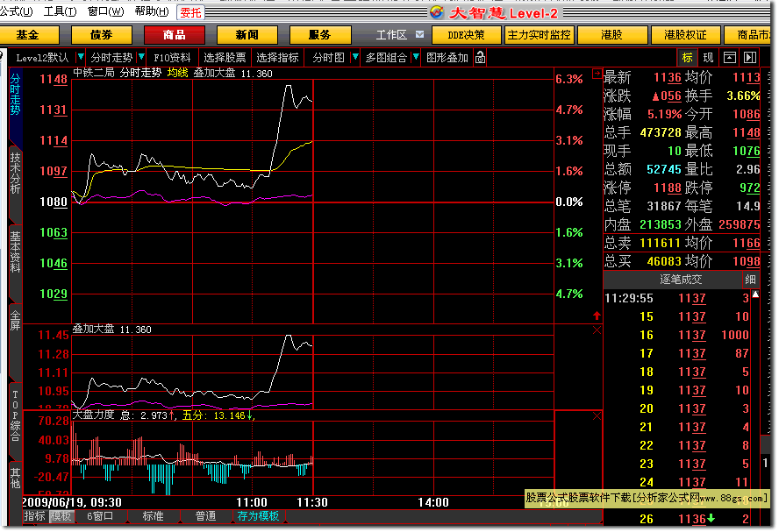Click the small red arrow box left of 最新
The width and height of the screenshot is (779, 532).
[x=597, y=74]
